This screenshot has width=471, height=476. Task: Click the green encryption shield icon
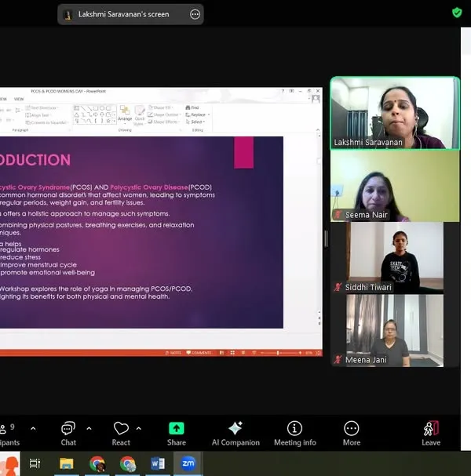coord(457,13)
